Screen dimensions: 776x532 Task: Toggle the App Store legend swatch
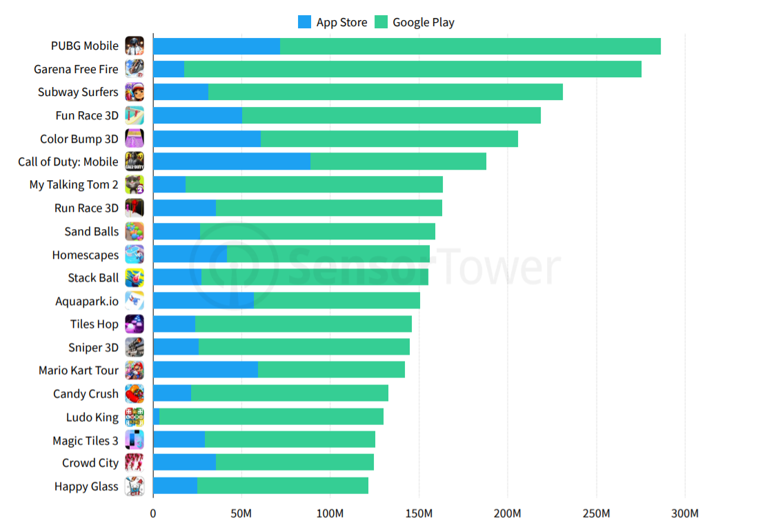(304, 22)
